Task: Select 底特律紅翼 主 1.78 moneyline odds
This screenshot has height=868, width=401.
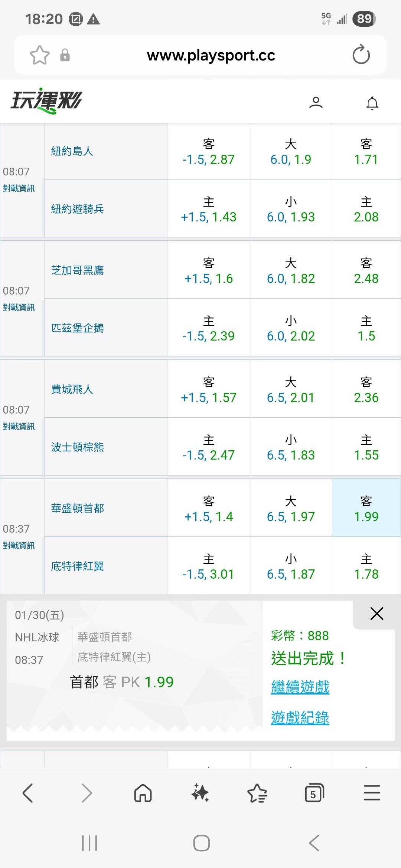Action: 366,566
